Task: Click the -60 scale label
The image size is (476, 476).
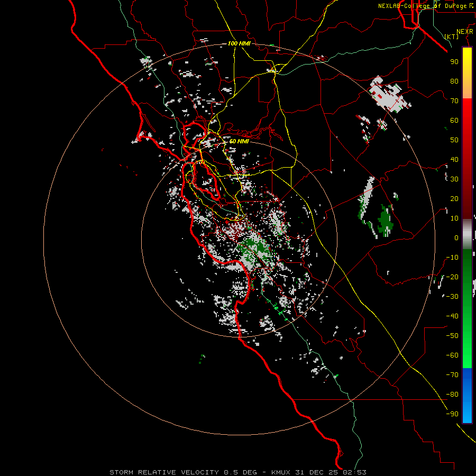Action: 452,355
